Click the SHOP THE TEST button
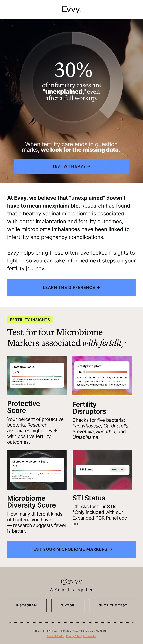This screenshot has width=143, height=644. point(113,605)
